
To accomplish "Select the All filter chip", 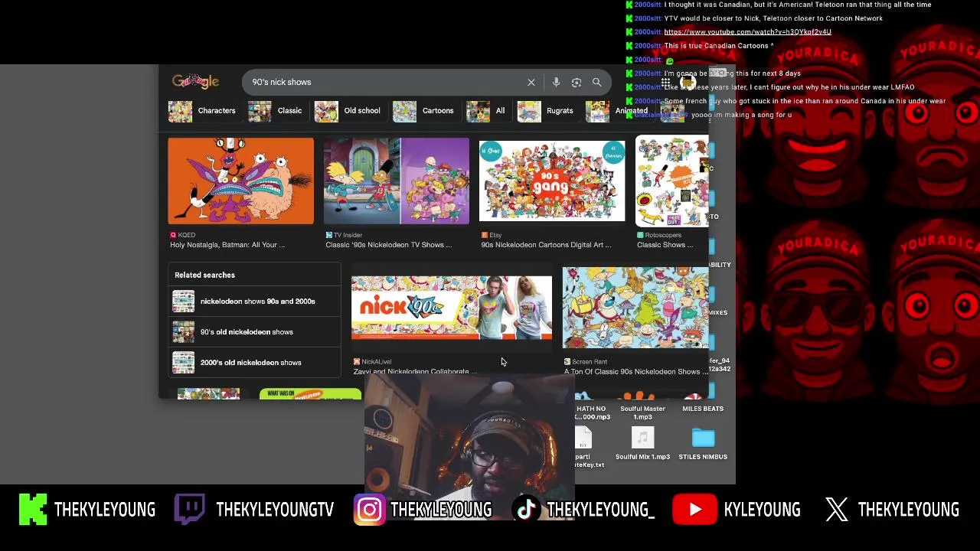I will [487, 111].
